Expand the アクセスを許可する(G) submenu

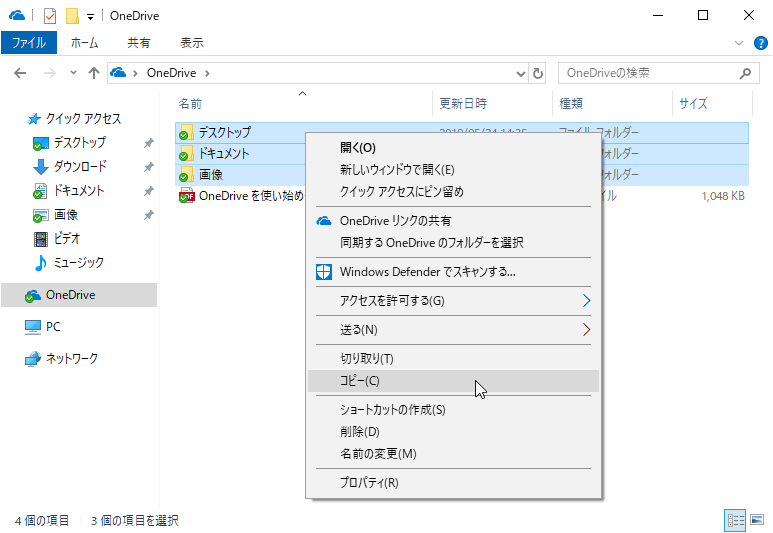pos(453,301)
